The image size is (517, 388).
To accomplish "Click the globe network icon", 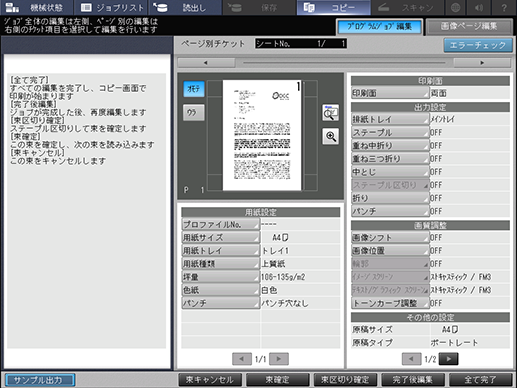I will coord(456,7).
